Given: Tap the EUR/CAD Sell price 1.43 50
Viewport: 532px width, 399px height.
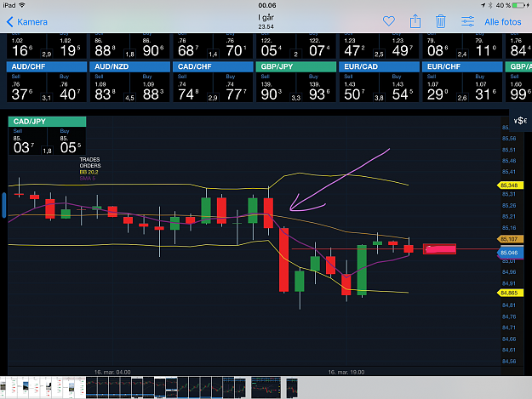Looking at the screenshot, I should coord(355,91).
